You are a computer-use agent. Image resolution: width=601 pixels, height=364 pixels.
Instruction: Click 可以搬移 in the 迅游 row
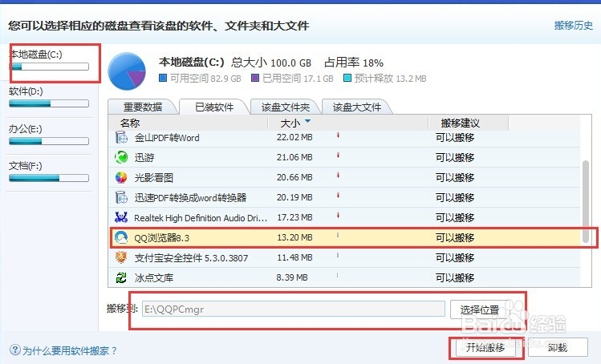click(455, 157)
